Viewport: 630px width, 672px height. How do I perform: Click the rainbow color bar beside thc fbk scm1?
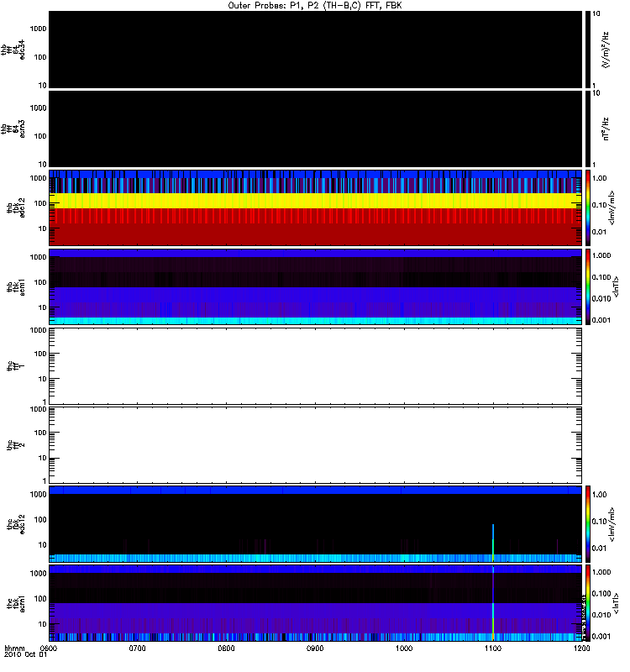click(x=588, y=603)
